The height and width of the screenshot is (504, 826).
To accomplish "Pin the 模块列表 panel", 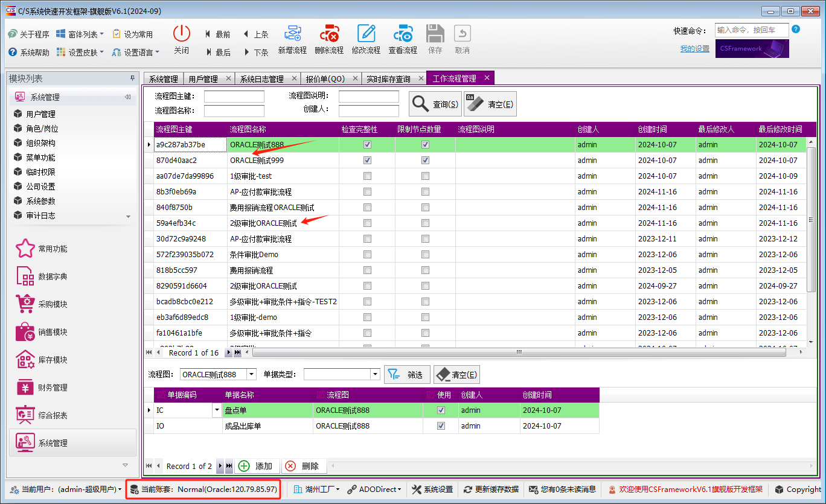I will pos(132,78).
